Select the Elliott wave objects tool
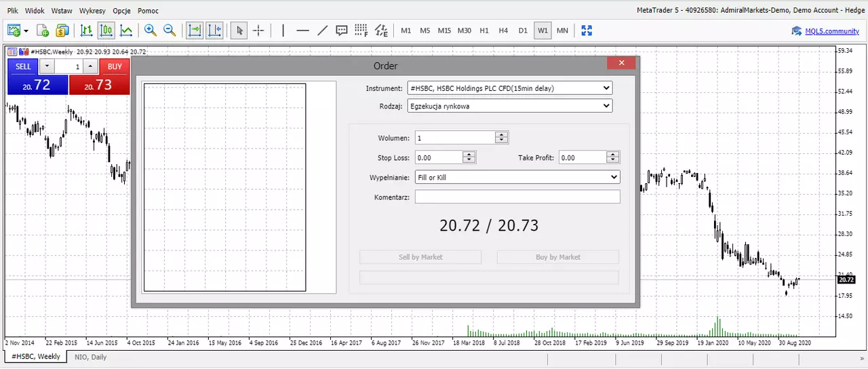 (382, 31)
